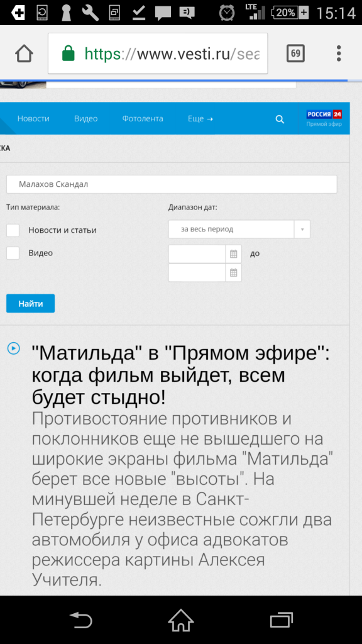
Task: Tap the vesti.ru URL address bar
Action: 158,53
